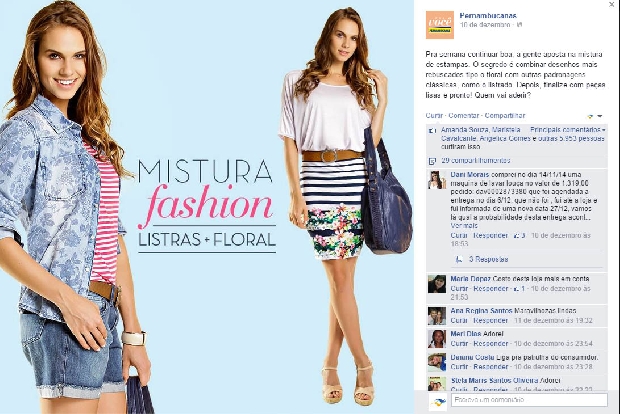Screen dimensions: 620x414
Task: Open Dani Morais profile picture
Action: [x=437, y=180]
